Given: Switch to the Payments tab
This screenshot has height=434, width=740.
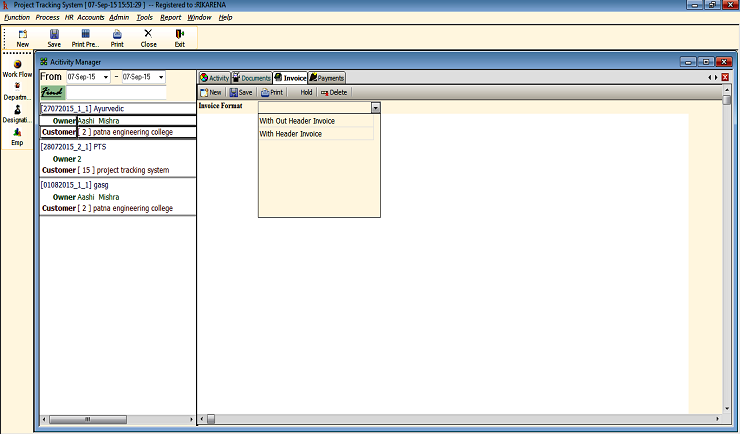Looking at the screenshot, I should pos(326,77).
